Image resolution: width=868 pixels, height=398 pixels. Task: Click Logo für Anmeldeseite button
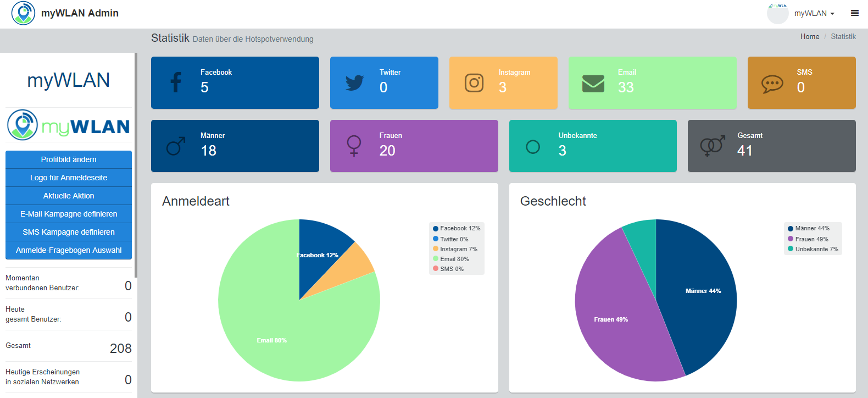coord(69,178)
